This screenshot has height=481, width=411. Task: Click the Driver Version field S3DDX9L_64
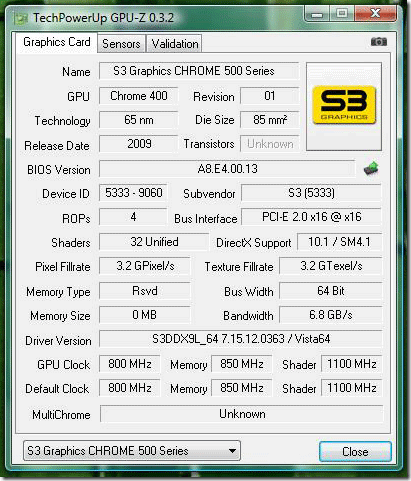point(241,339)
